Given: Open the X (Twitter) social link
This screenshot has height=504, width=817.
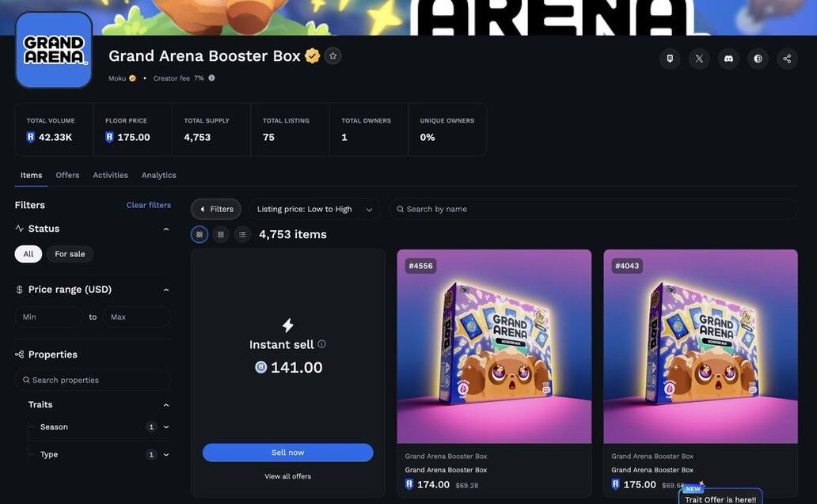Looking at the screenshot, I should pos(699,59).
